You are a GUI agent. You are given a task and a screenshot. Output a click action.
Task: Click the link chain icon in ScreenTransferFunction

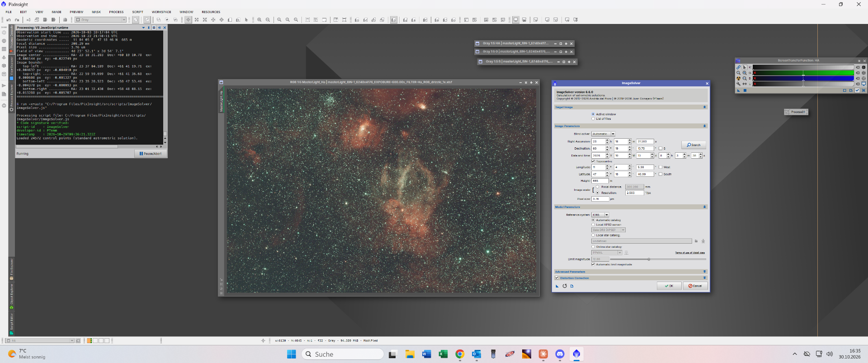(x=738, y=67)
